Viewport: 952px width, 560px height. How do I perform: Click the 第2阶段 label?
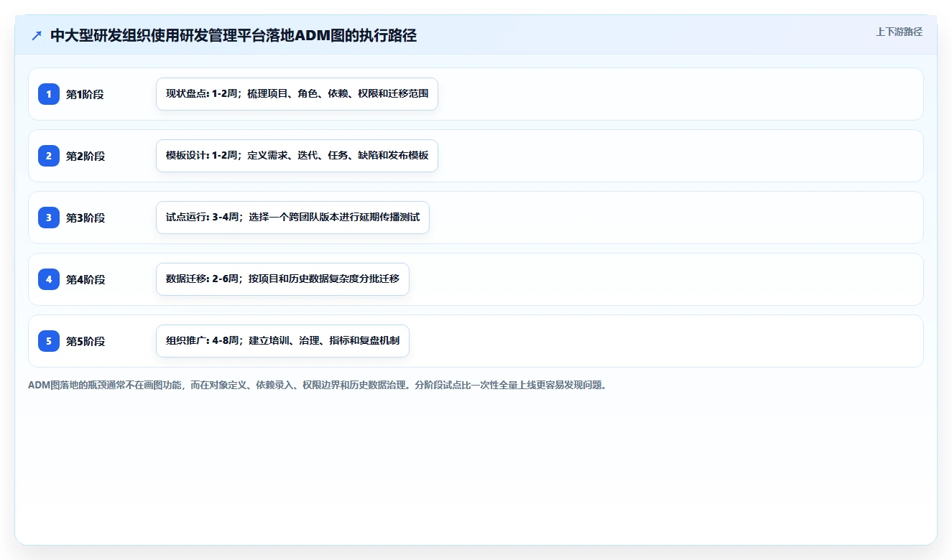[86, 156]
